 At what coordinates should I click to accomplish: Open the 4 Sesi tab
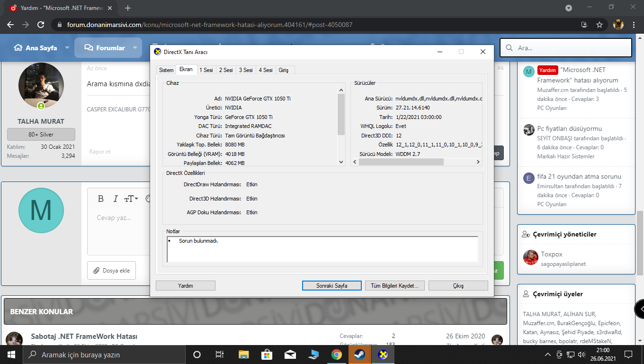click(266, 70)
